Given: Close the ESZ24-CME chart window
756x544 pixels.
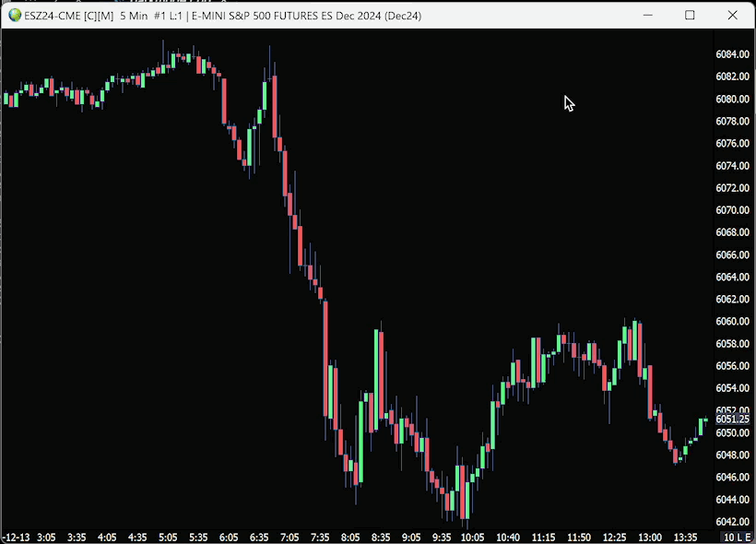Looking at the screenshot, I should point(732,16).
